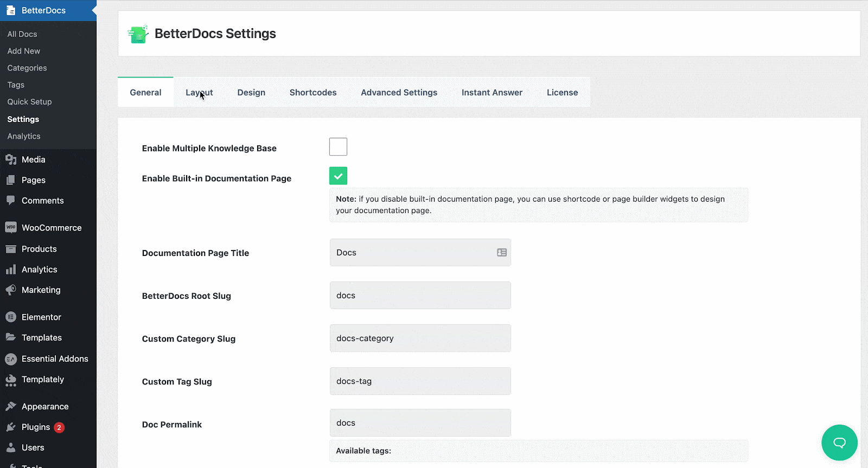Click the Custom Tag Slug field
Image resolution: width=868 pixels, height=468 pixels.
click(420, 381)
